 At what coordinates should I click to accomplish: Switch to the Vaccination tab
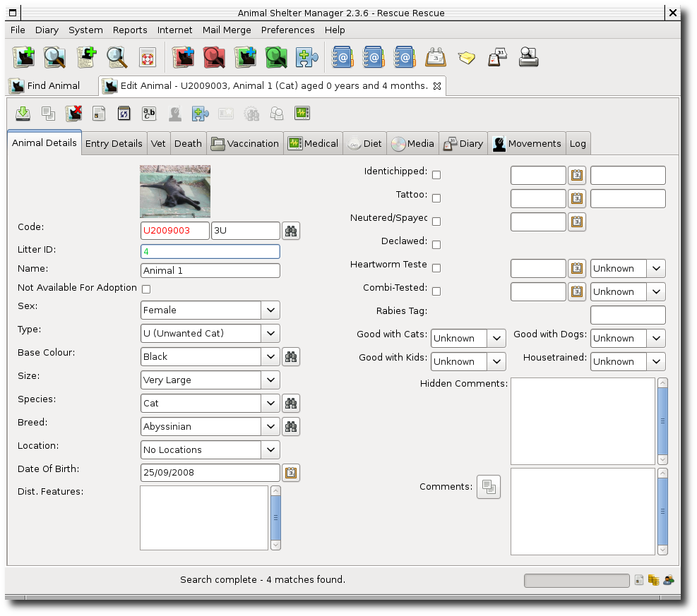[245, 143]
